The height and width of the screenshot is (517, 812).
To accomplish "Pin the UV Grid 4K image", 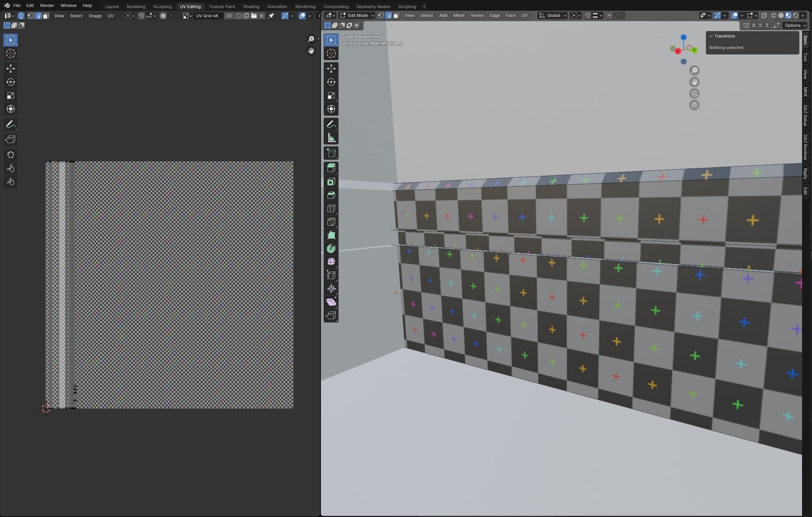I will [x=271, y=16].
